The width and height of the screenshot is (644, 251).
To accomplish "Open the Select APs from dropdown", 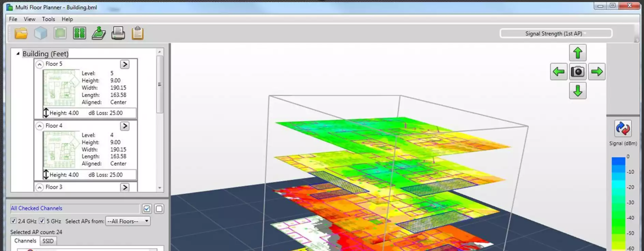I will click(128, 221).
